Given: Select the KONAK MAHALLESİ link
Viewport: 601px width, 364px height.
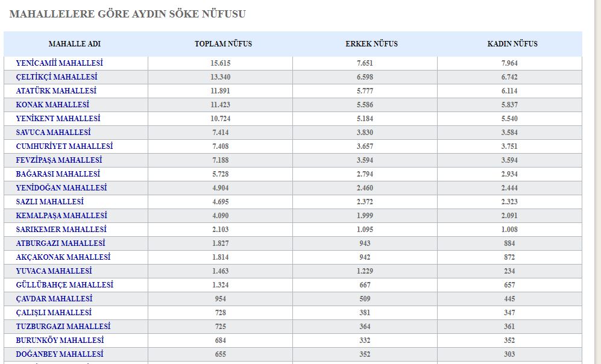Looking at the screenshot, I should (52, 104).
